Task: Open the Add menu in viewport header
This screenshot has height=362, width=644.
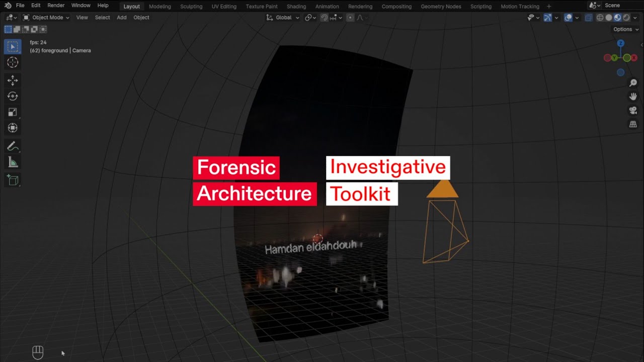Action: click(122, 18)
